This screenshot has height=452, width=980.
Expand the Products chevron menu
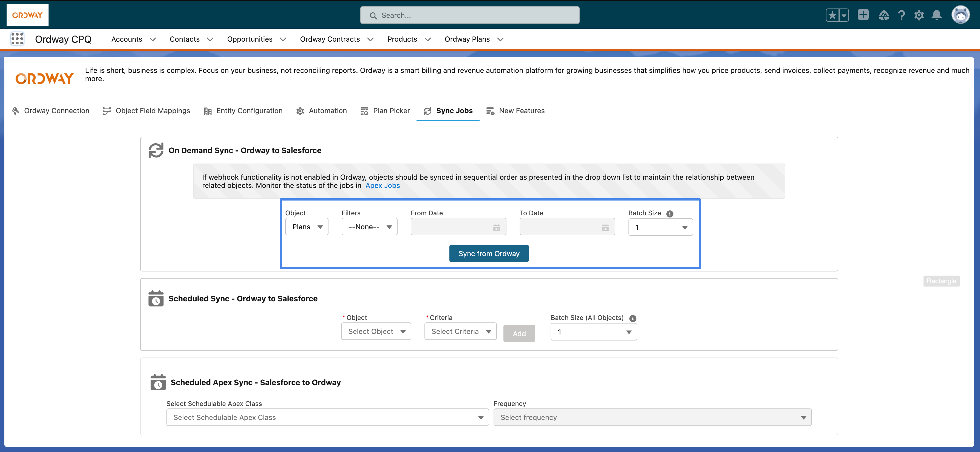tap(427, 39)
